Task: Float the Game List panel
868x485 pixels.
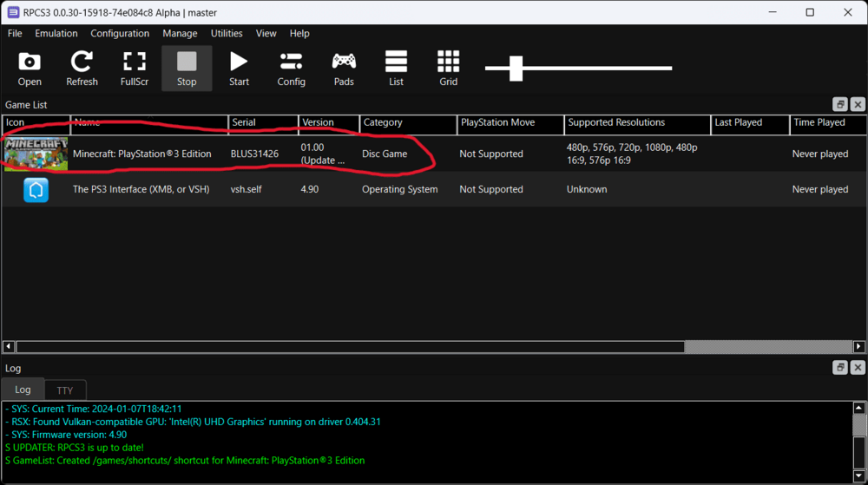Action: (839, 104)
